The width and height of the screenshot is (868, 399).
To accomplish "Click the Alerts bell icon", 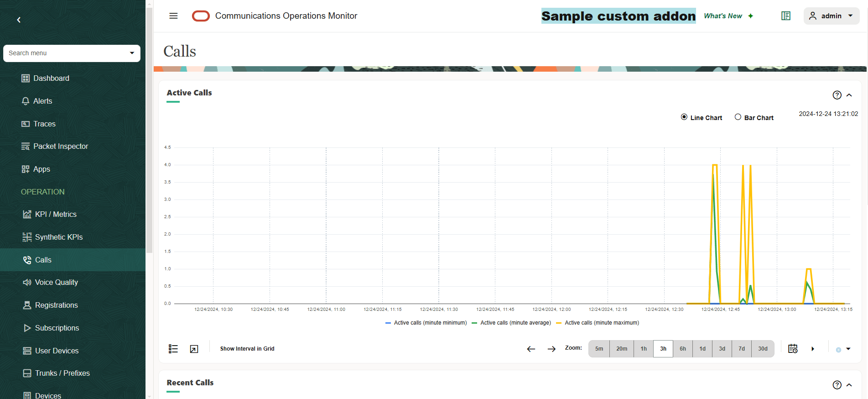I will click(26, 101).
